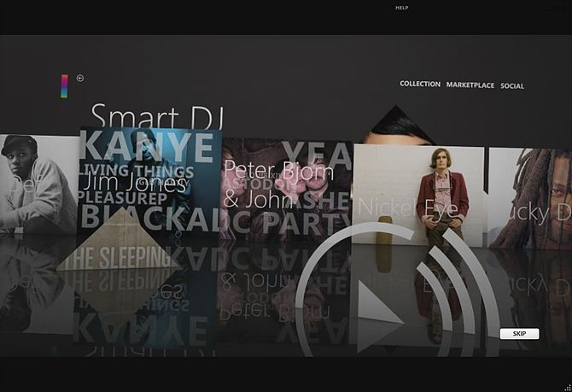Select the diamond face tile above Nickel Eye
This screenshot has height=392, width=572.
(396, 125)
